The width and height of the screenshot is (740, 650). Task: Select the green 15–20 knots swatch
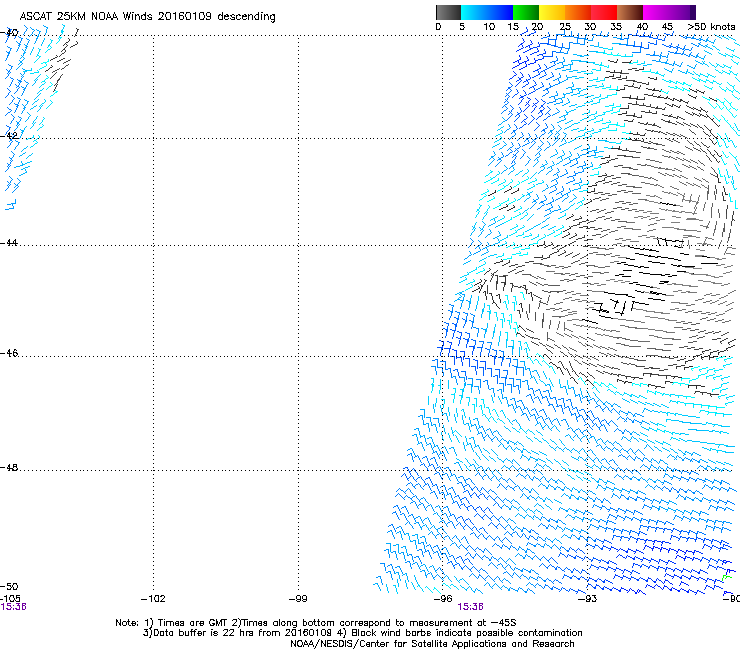526,12
